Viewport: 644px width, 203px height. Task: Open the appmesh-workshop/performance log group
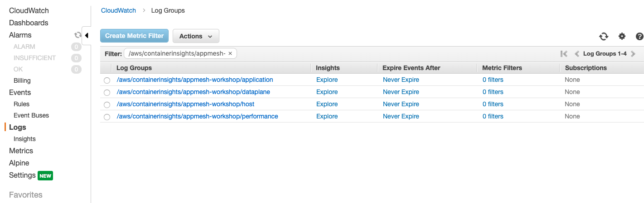point(198,116)
